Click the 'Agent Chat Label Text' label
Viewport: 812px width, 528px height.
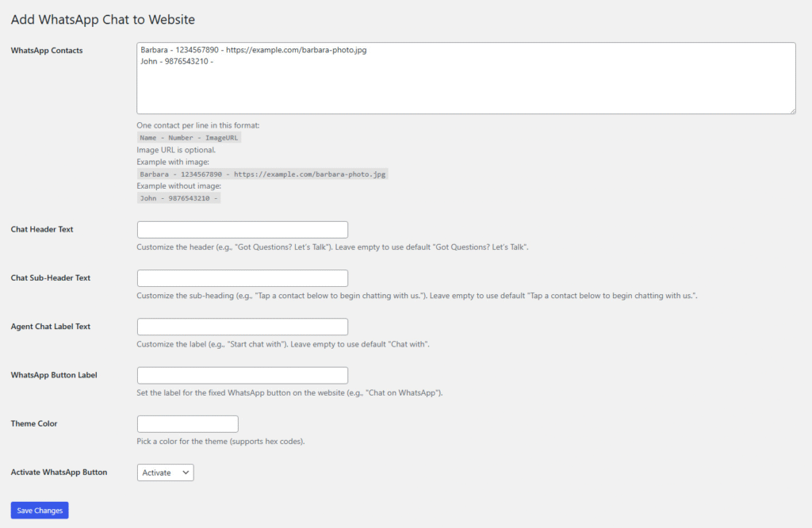pos(51,327)
